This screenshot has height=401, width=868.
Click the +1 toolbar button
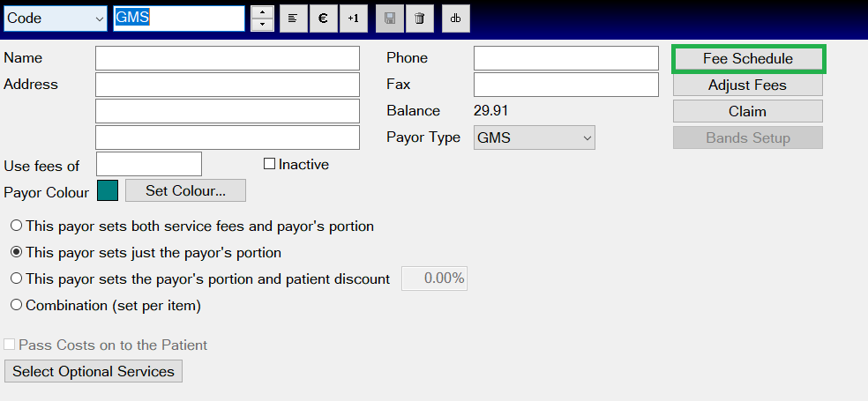353,19
